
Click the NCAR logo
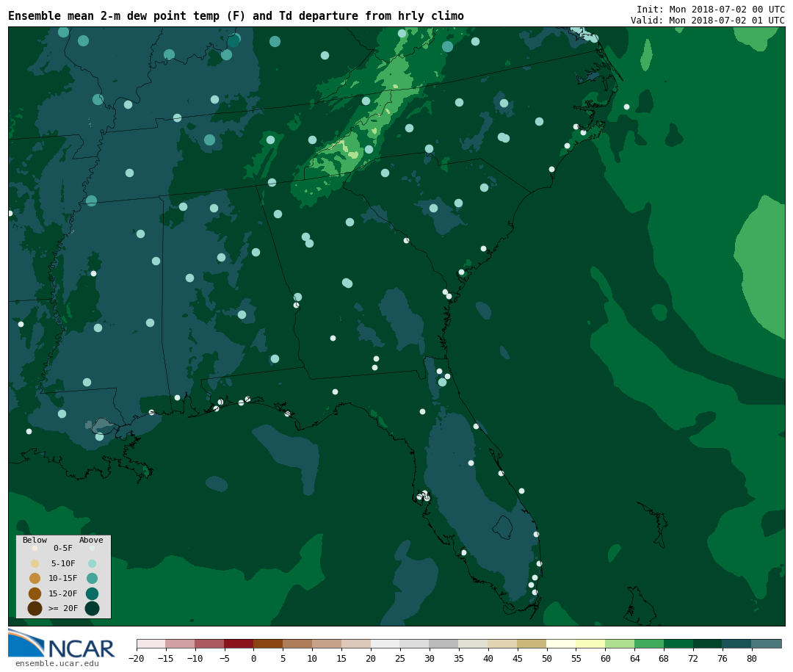tap(61, 643)
